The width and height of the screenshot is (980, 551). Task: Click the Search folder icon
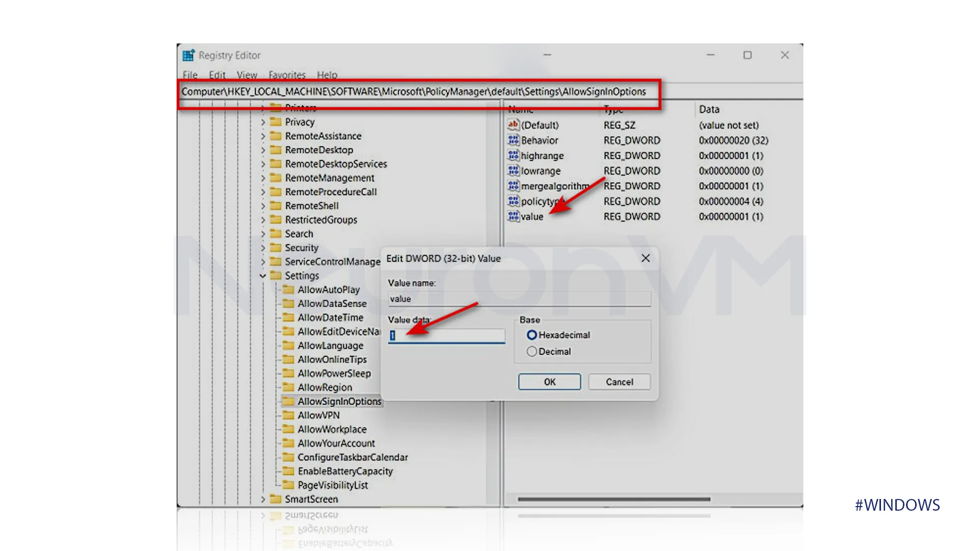(x=276, y=234)
